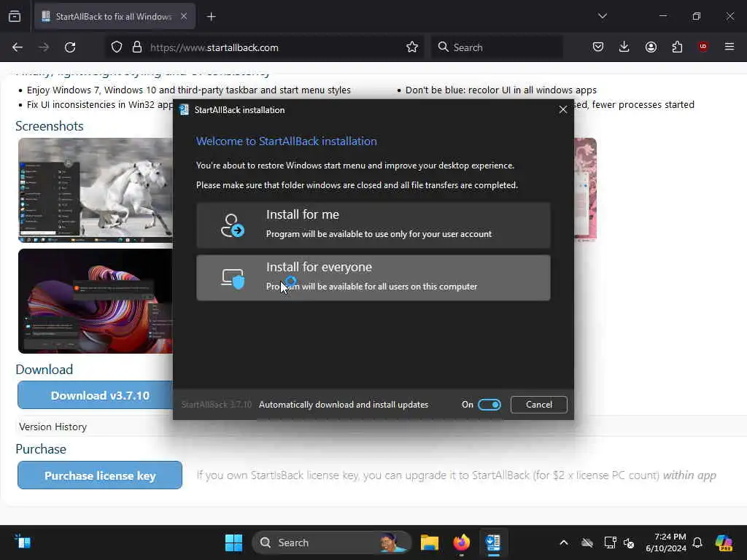This screenshot has height=560, width=747.
Task: Click taskbar Search box
Action: [x=332, y=542]
